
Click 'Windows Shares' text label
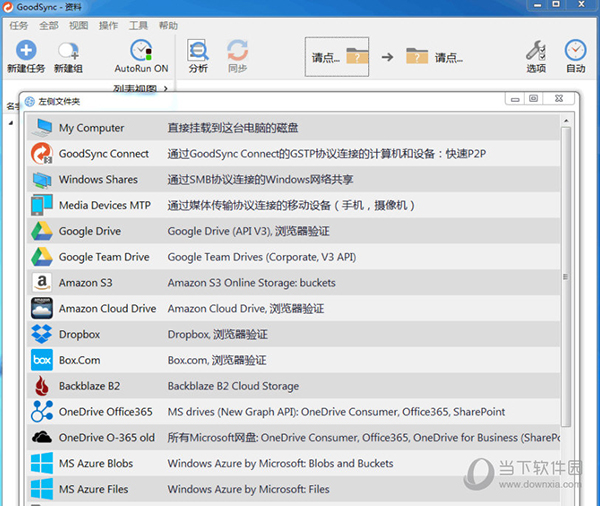[x=98, y=180]
